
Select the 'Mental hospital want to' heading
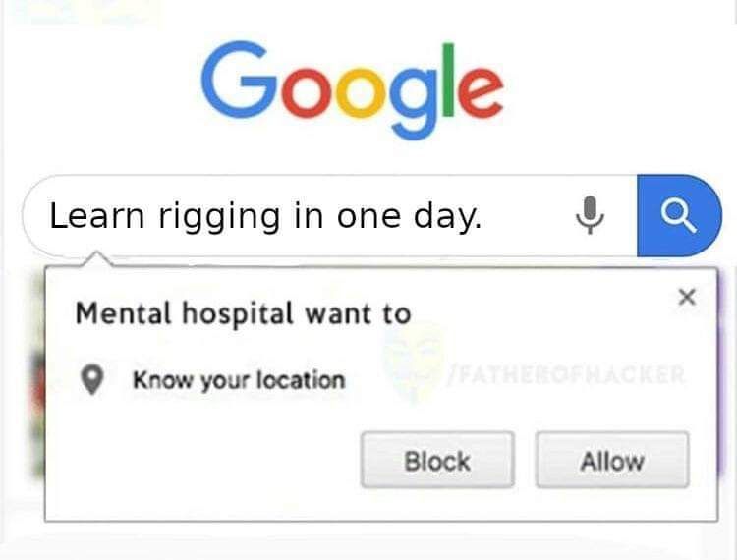pyautogui.click(x=244, y=313)
